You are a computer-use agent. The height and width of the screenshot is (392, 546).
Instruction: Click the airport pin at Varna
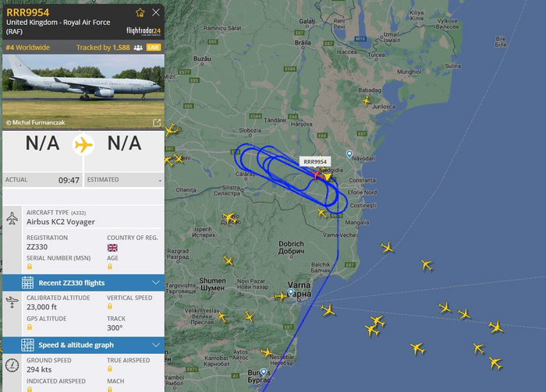tap(291, 292)
